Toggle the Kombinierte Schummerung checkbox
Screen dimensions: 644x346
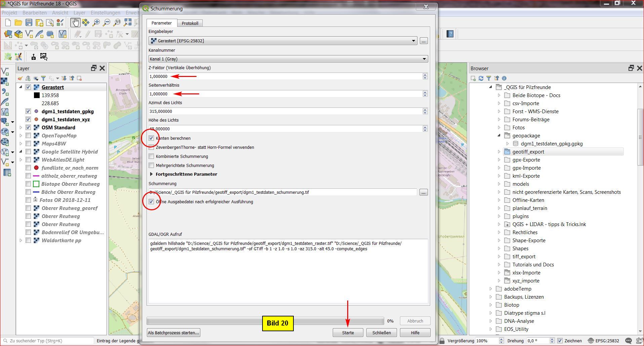coord(152,157)
